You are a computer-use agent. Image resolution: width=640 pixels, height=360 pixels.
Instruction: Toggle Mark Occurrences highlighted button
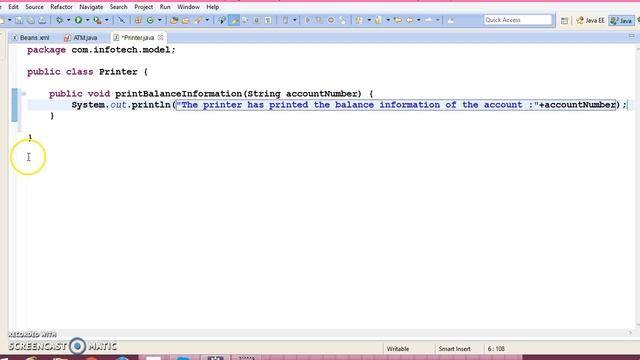point(234,20)
